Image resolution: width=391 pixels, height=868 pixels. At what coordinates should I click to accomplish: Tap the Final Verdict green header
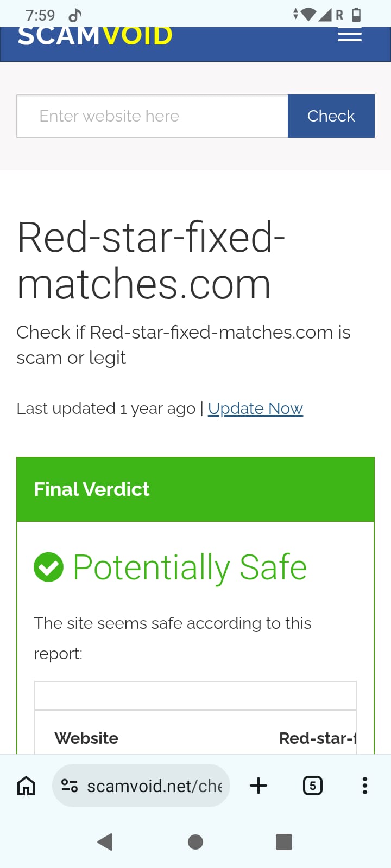195,489
